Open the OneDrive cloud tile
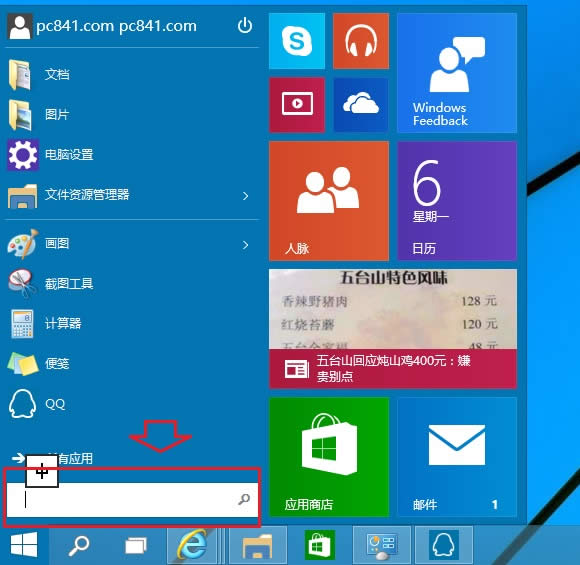This screenshot has height=565, width=580. pyautogui.click(x=361, y=105)
